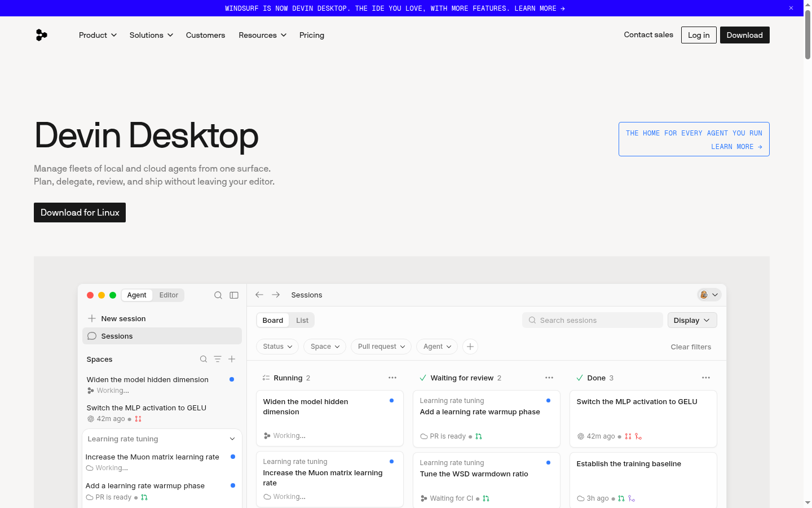812x508 pixels.
Task: Click the Running status icon in the column header
Action: pyautogui.click(x=266, y=378)
